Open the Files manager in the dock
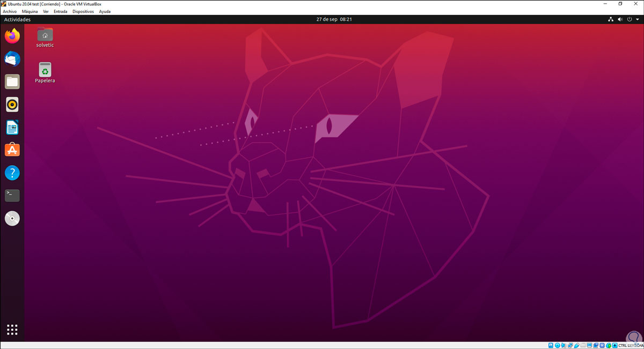The height and width of the screenshot is (349, 644). (x=12, y=81)
